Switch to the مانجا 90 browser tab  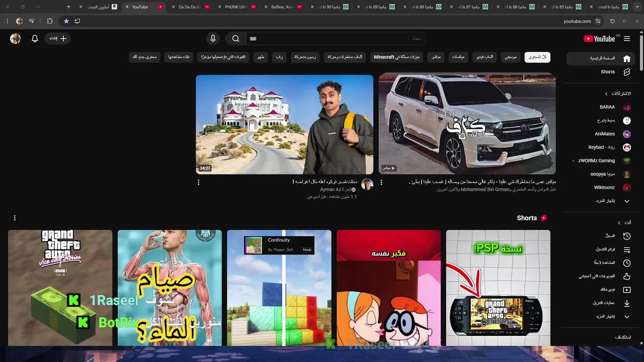(329, 7)
